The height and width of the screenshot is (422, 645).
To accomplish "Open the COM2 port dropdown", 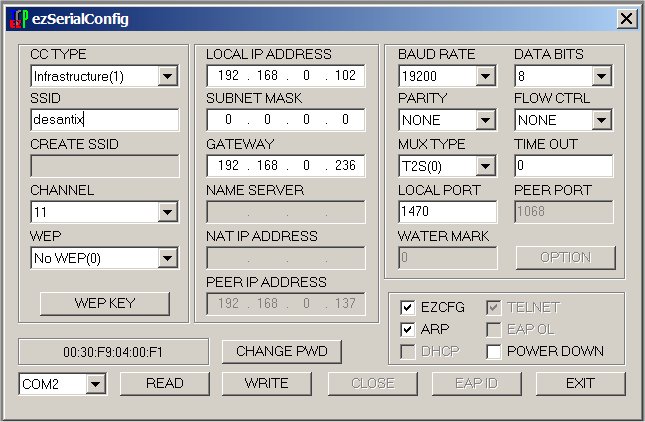I will click(95, 384).
